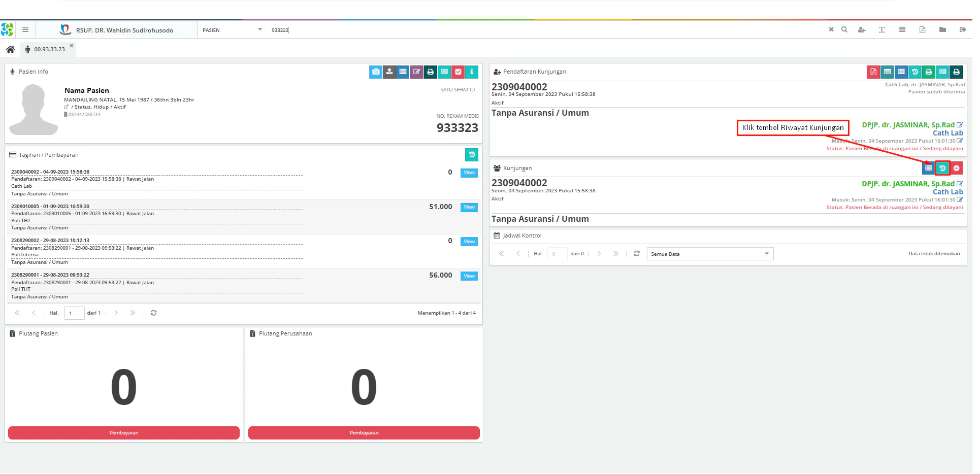Go to next page in Tagihan list
This screenshot has width=980, height=474.
pyautogui.click(x=116, y=313)
